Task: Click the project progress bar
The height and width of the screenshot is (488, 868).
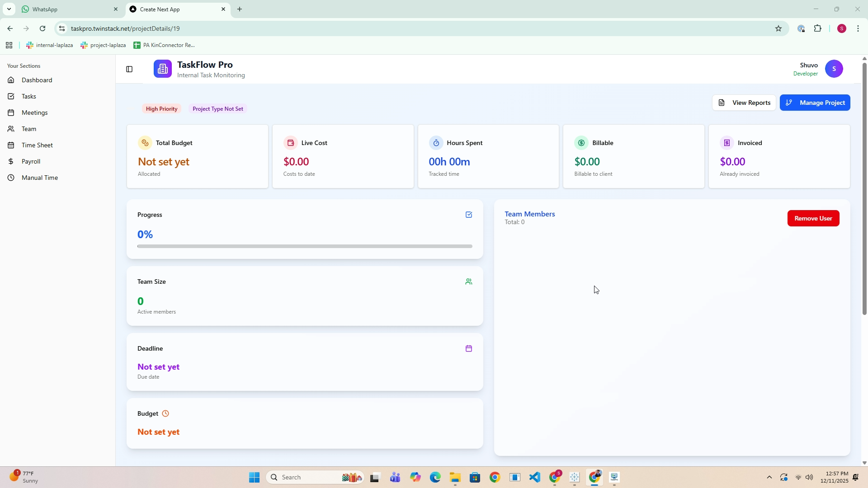Action: [x=305, y=246]
